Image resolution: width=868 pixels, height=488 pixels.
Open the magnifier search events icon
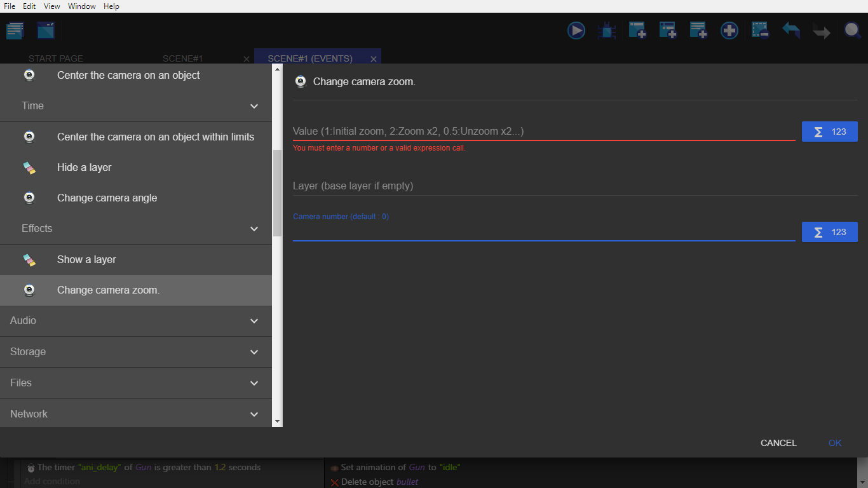(x=852, y=30)
